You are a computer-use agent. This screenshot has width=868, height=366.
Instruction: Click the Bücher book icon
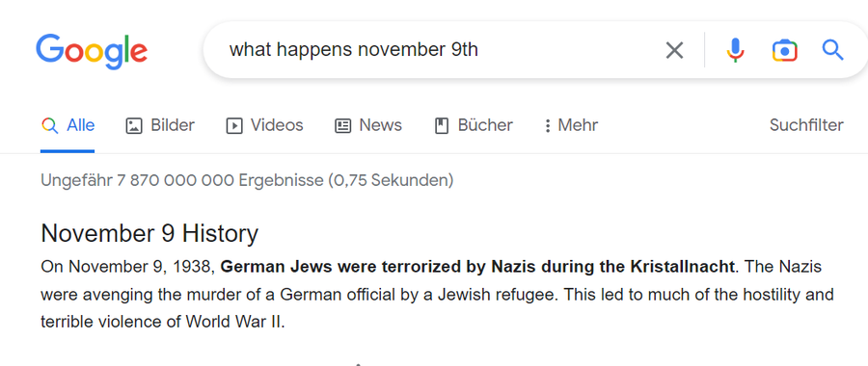coord(441,126)
